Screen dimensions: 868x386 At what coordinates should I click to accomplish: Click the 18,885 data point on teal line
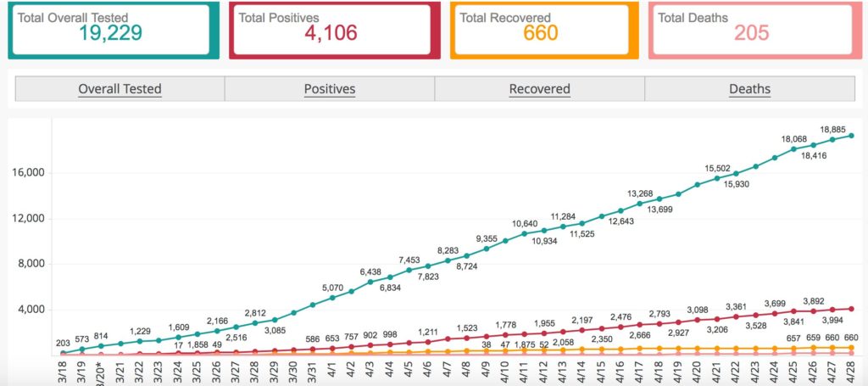832,140
